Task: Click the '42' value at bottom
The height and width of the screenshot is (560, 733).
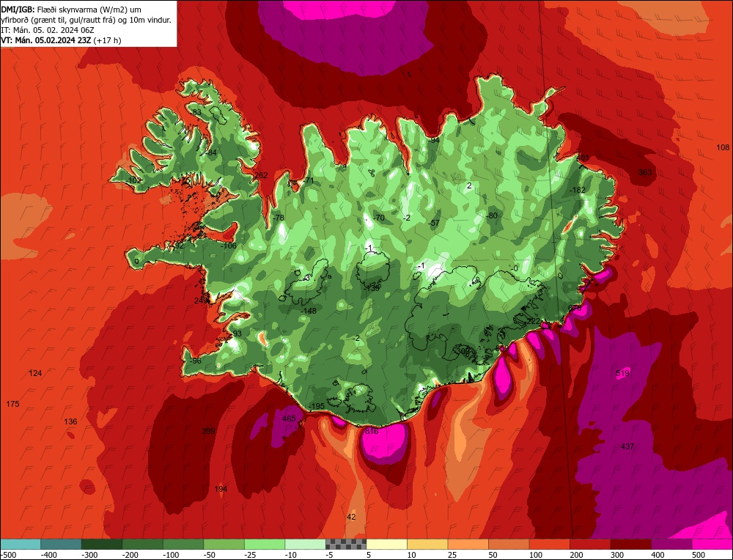Action: pyautogui.click(x=351, y=517)
